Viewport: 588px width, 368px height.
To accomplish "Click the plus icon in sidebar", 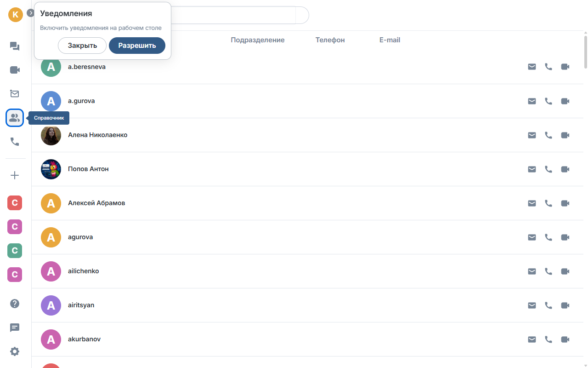I will [x=15, y=175].
